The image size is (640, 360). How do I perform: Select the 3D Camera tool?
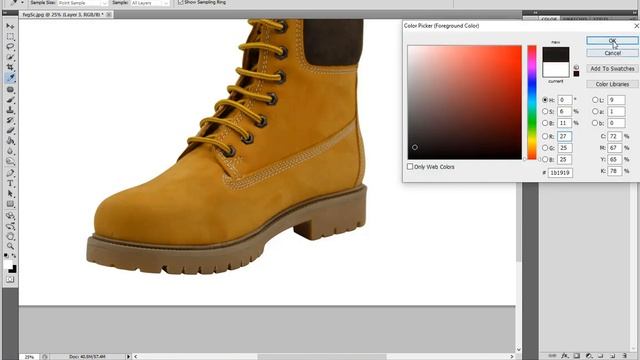click(10, 226)
